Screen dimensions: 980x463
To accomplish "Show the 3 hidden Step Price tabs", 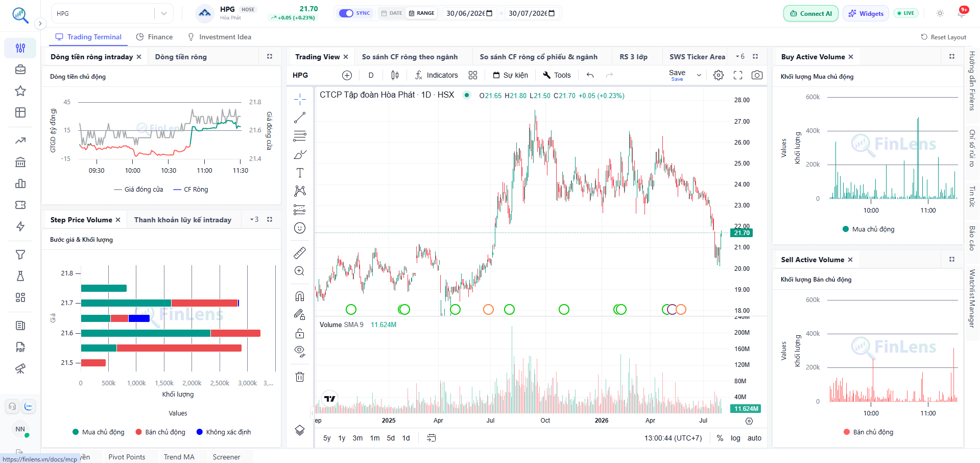I will click(x=254, y=220).
